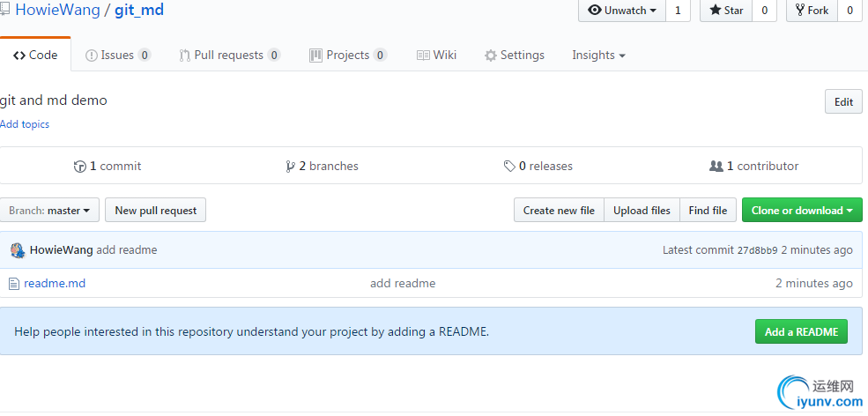868x416 pixels.
Task: Switch to the Issues tab
Action: tap(117, 56)
